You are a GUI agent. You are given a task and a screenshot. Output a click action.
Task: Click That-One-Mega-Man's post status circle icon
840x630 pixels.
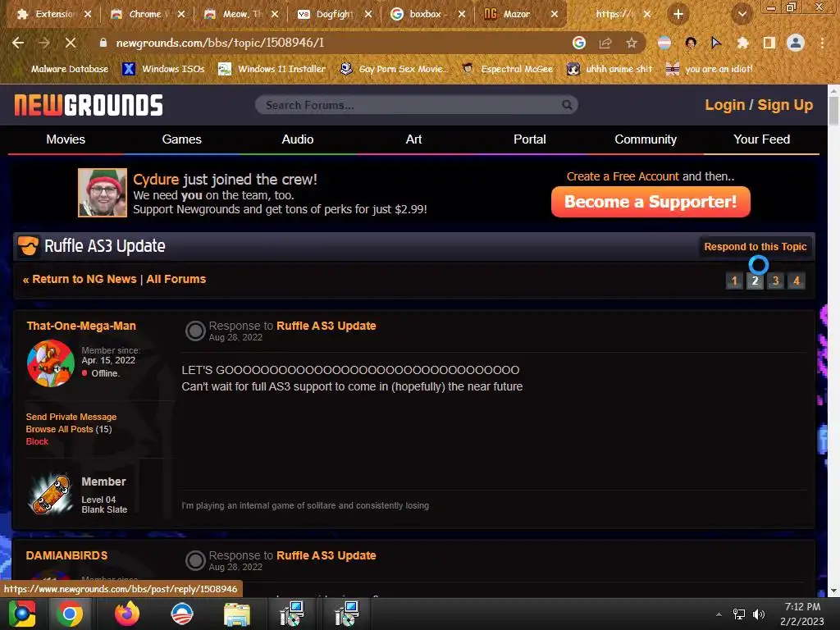click(x=195, y=331)
